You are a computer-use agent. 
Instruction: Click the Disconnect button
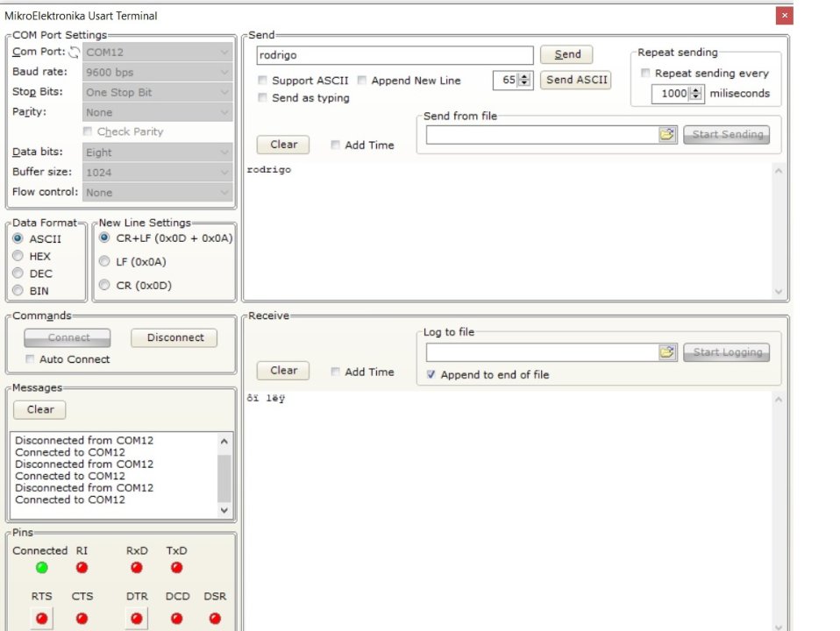(x=174, y=337)
